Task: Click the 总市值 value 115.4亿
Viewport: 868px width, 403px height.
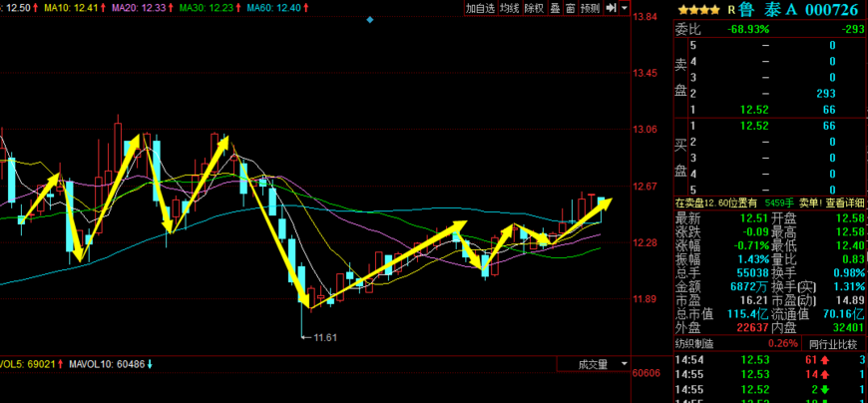Action: coord(748,314)
